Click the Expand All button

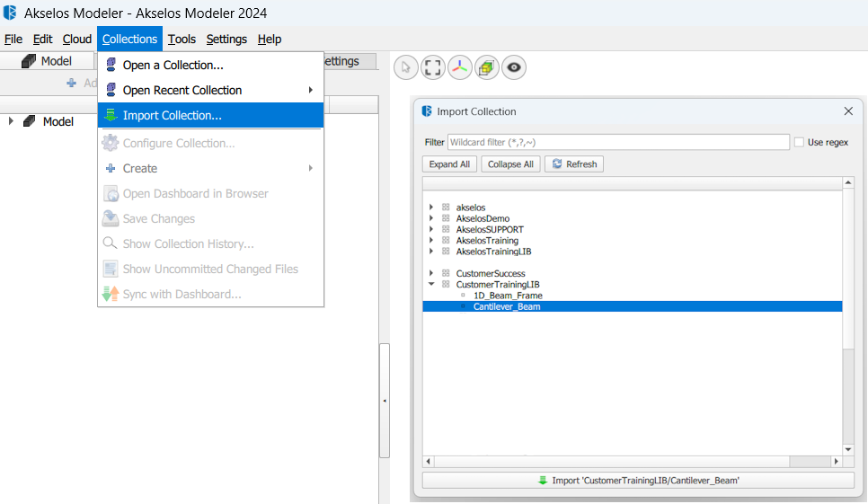pyautogui.click(x=449, y=164)
